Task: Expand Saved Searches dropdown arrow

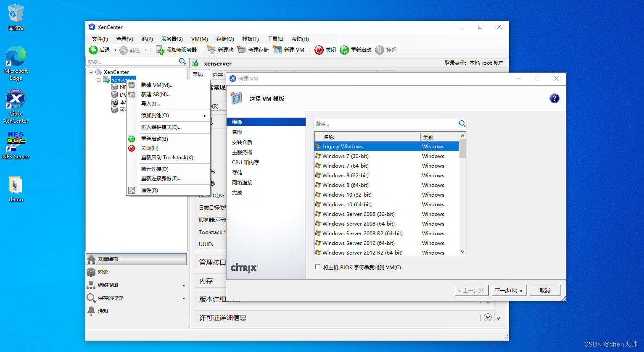Action: [184, 299]
